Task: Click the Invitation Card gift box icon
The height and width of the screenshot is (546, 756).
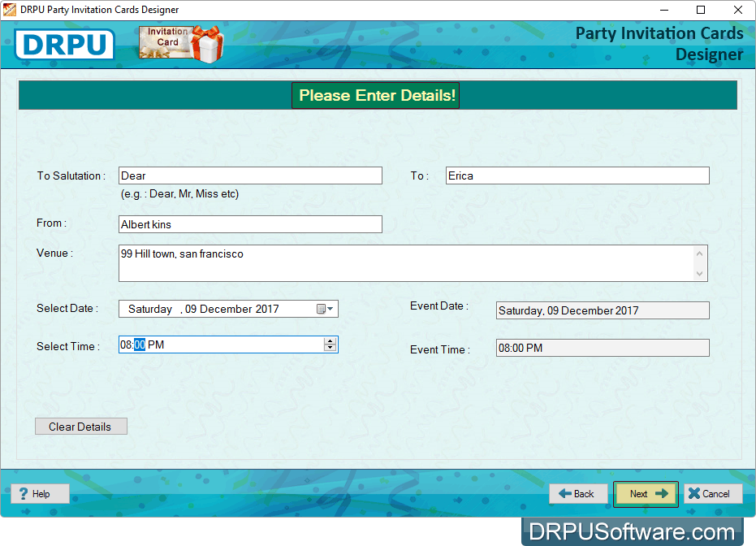Action: point(182,44)
